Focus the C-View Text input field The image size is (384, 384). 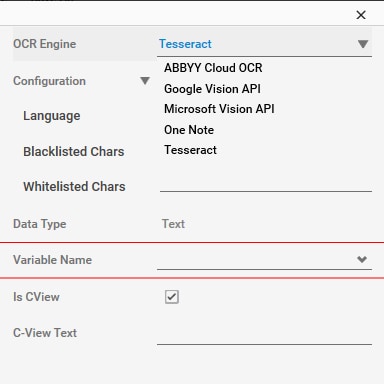click(264, 334)
